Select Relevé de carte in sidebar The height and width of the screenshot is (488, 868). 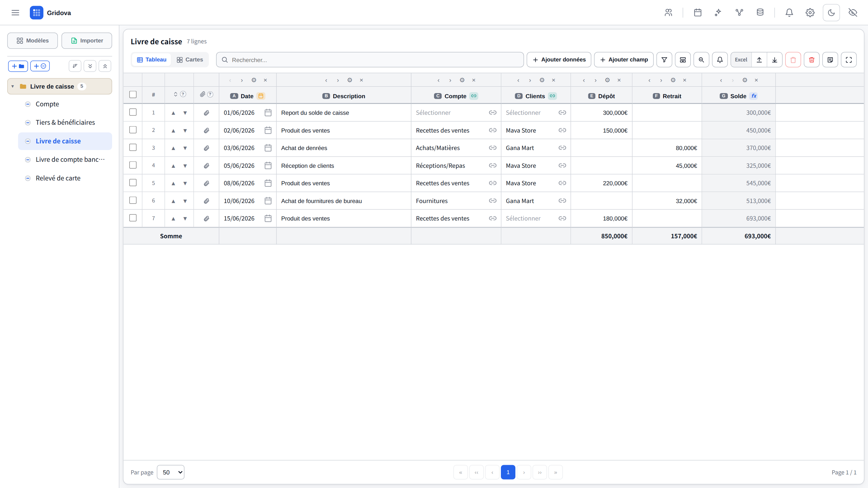pyautogui.click(x=58, y=178)
